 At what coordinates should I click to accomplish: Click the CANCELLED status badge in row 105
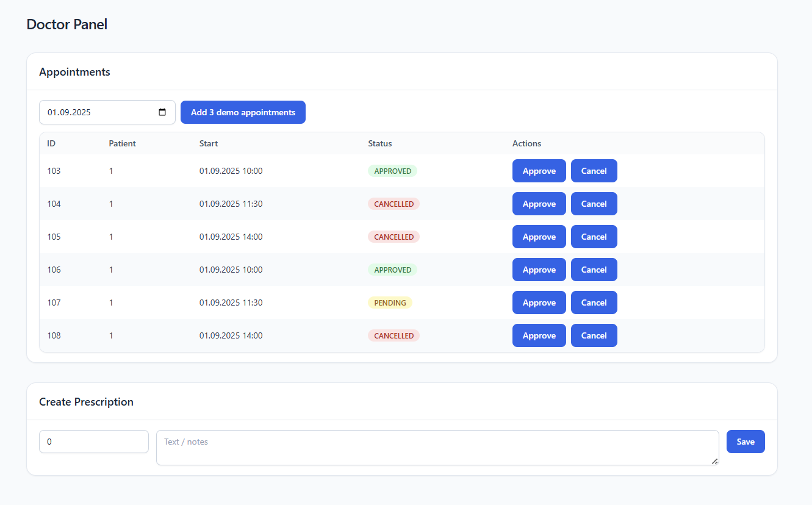pyautogui.click(x=394, y=237)
